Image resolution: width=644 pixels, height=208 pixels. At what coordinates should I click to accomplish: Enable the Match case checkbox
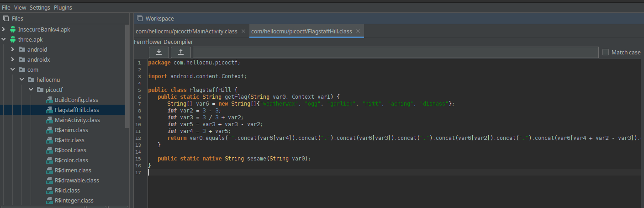[606, 52]
